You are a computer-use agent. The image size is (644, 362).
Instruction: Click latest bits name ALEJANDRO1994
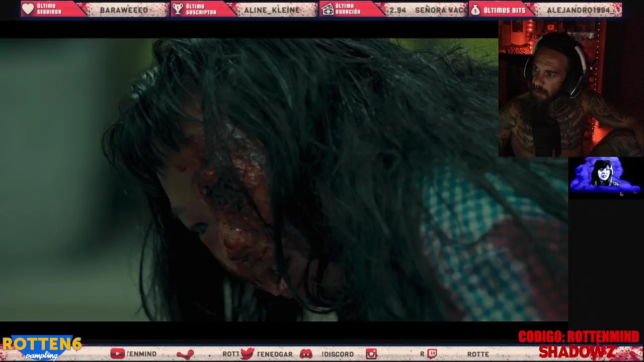click(579, 10)
